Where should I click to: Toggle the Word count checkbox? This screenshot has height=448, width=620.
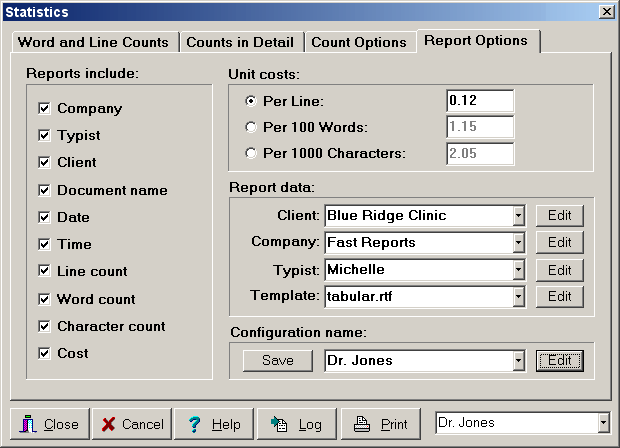44,299
